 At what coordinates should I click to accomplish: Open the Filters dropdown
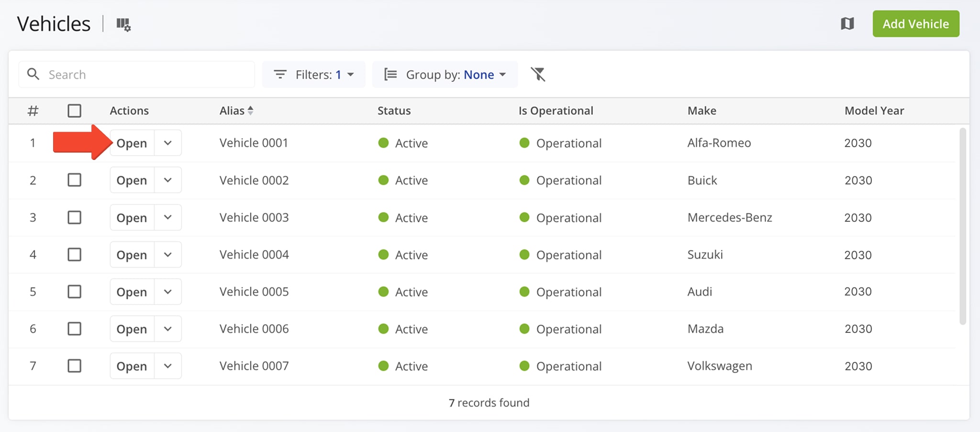click(314, 74)
